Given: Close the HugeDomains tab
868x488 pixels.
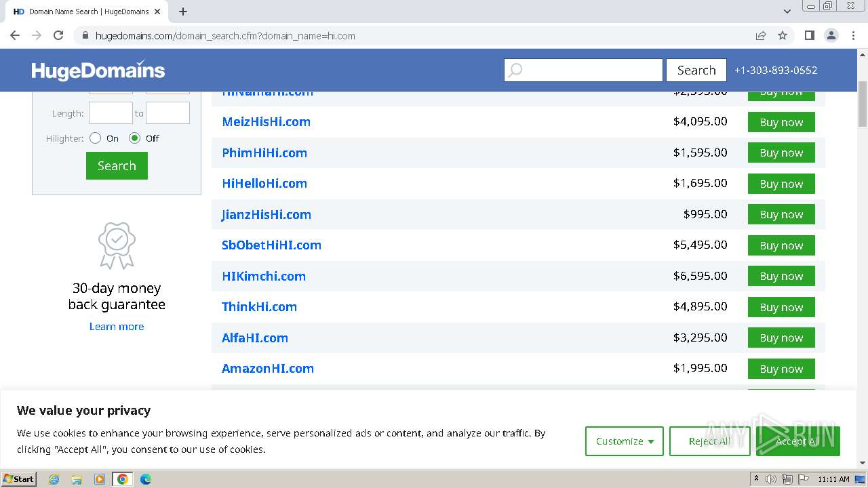Looking at the screenshot, I should coord(157,12).
